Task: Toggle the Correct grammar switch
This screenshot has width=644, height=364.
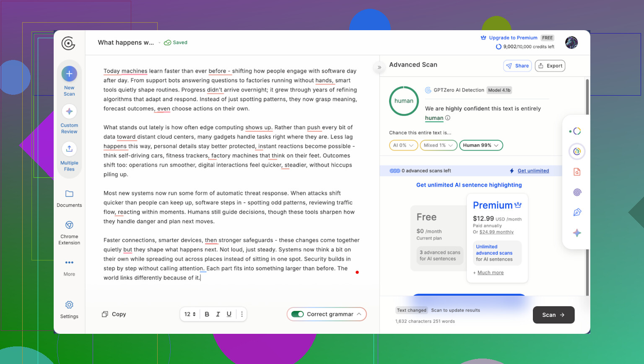Action: click(298, 314)
